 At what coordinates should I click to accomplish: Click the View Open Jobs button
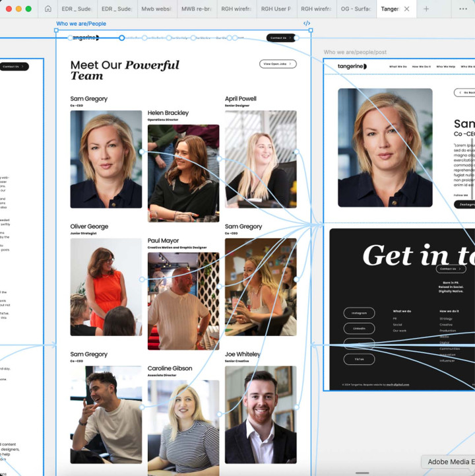click(x=278, y=64)
